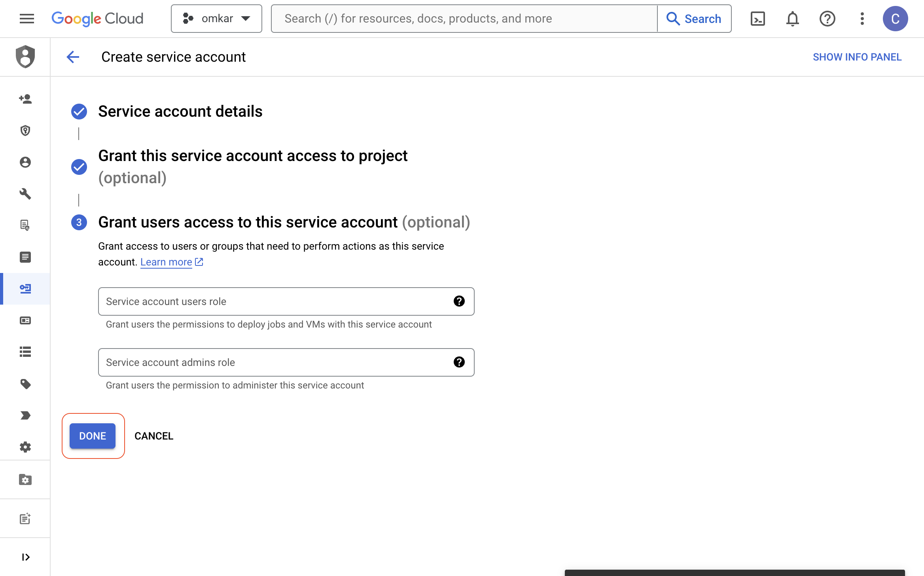Screen dimensions: 924x576
Task: Click the Learn more link
Action: coord(167,261)
